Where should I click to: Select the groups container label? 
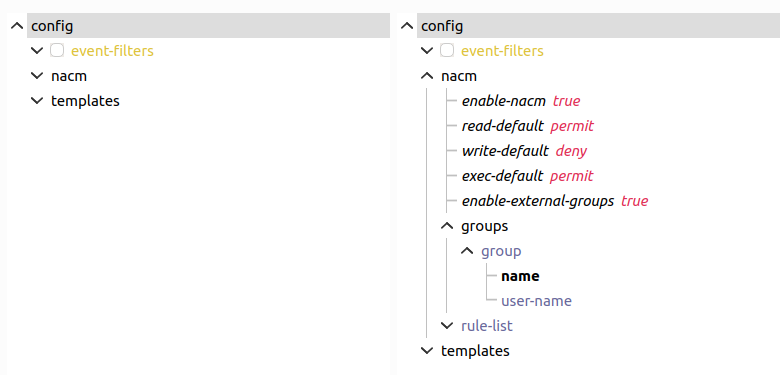coord(485,226)
